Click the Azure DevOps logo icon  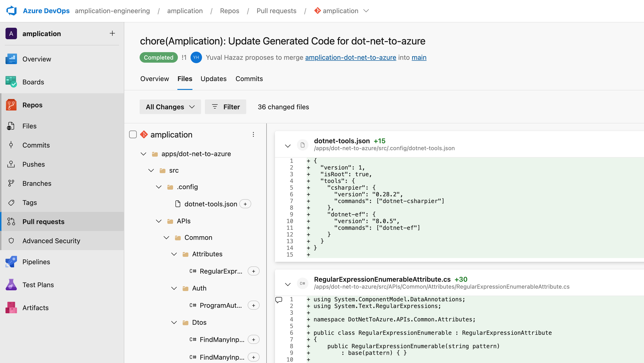[11, 11]
